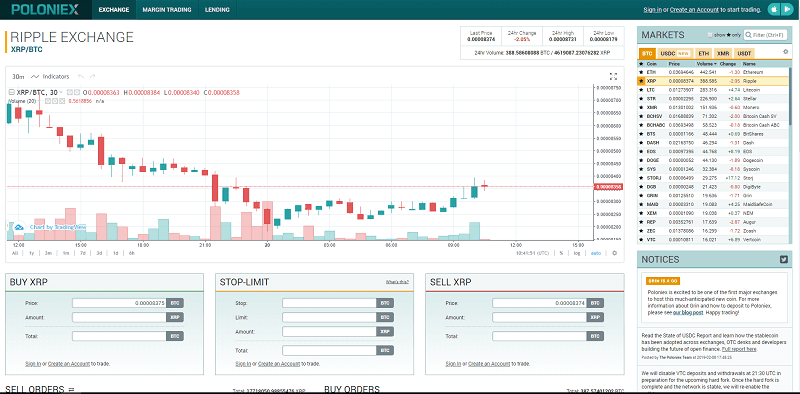Sort markets by Volume column
The width and height of the screenshot is (800, 394).
[x=707, y=64]
